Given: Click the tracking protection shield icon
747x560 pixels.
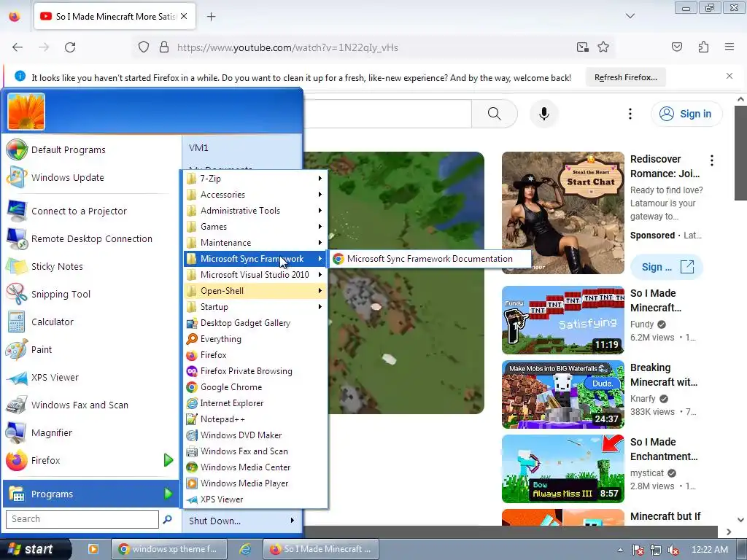Looking at the screenshot, I should tap(144, 47).
